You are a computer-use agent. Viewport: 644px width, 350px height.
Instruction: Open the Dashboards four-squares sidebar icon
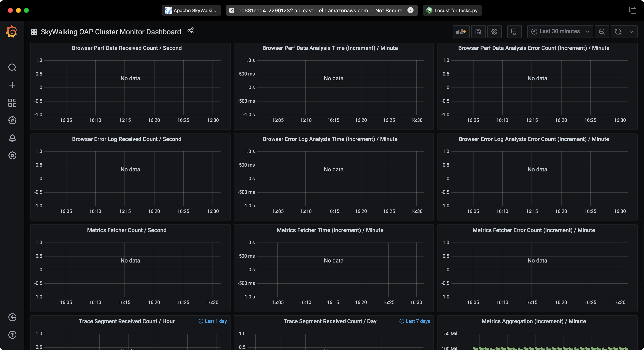(12, 103)
